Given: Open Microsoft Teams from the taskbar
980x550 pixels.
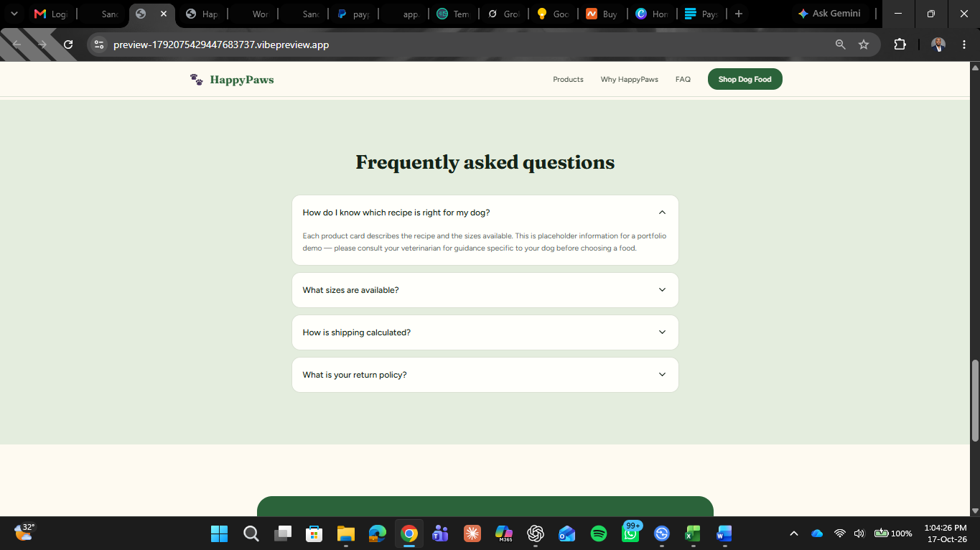Looking at the screenshot, I should coord(440,533).
